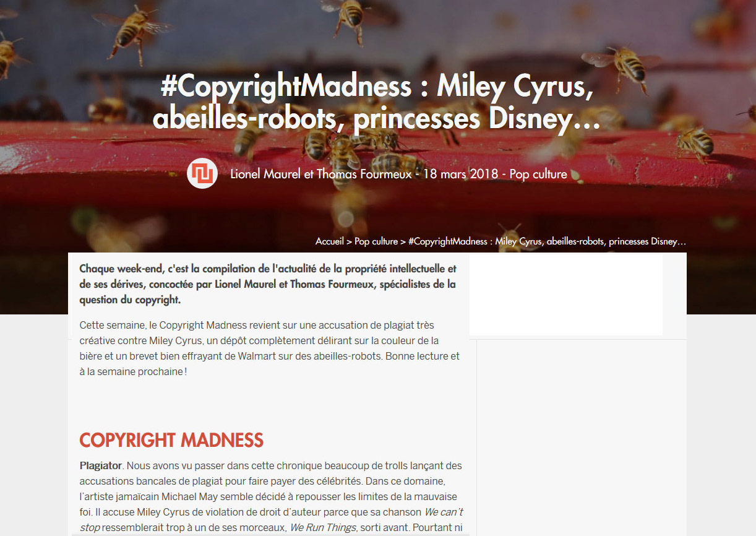Click the name Michael May in the text
This screenshot has height=536, width=756.
click(x=189, y=496)
